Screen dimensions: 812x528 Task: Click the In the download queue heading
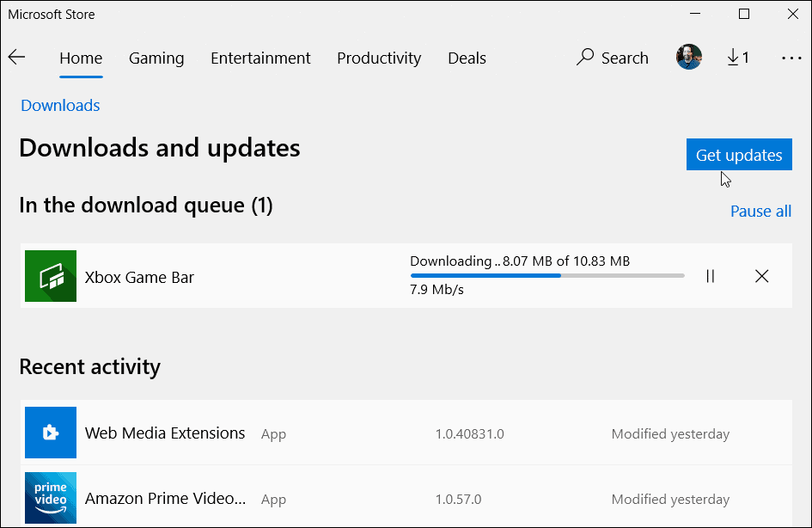[x=146, y=206]
